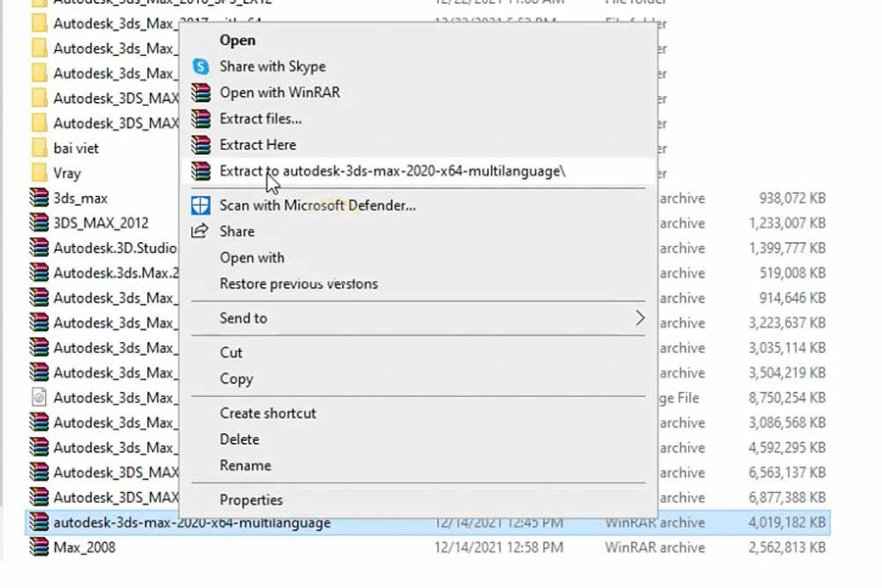Click the 4,592,295 KB size value
The width and height of the screenshot is (882, 588).
pyautogui.click(x=787, y=447)
